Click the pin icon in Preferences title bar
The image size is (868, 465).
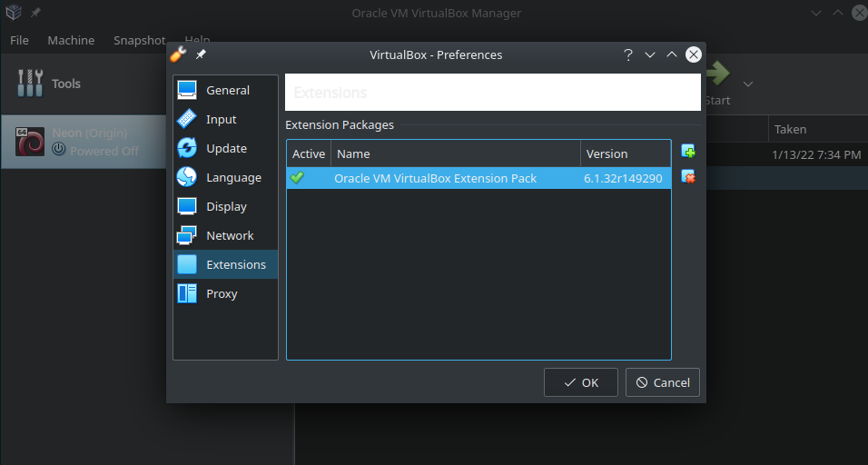pyautogui.click(x=201, y=54)
